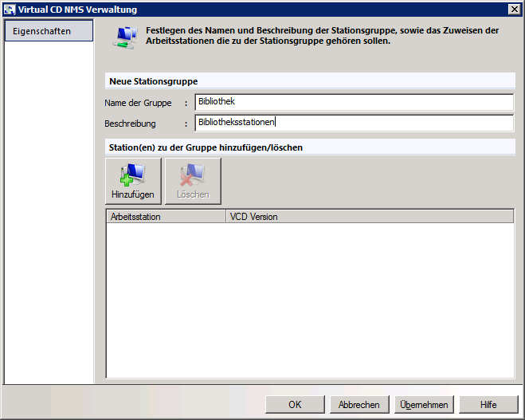Click the Löschen station button

[x=193, y=181]
